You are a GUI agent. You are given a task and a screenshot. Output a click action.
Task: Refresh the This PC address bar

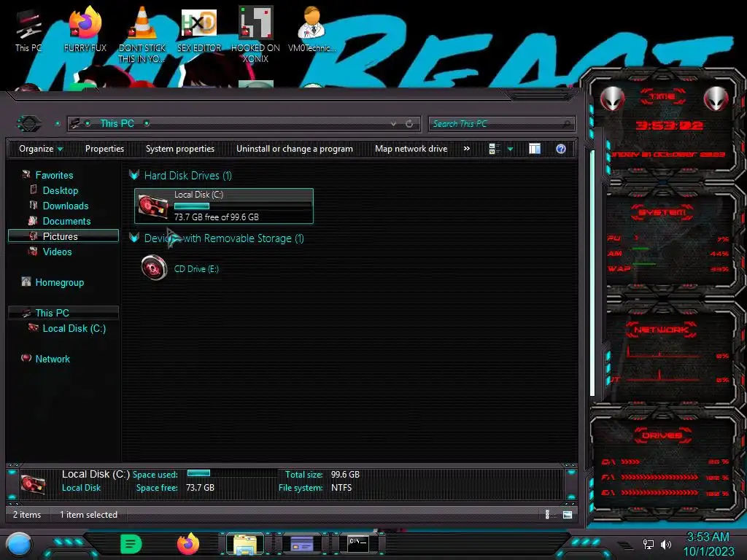click(409, 124)
